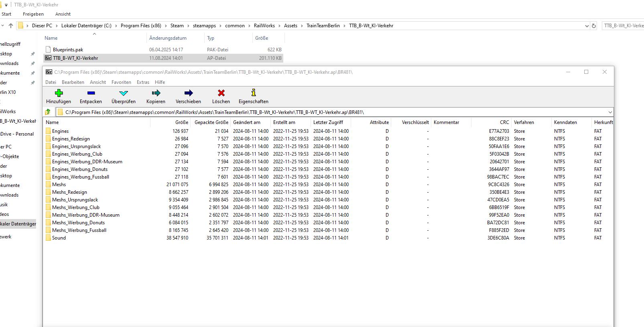Image resolution: width=644 pixels, height=327 pixels.
Task: Click the RailWorks breadcrumb segment
Action: tap(264, 26)
